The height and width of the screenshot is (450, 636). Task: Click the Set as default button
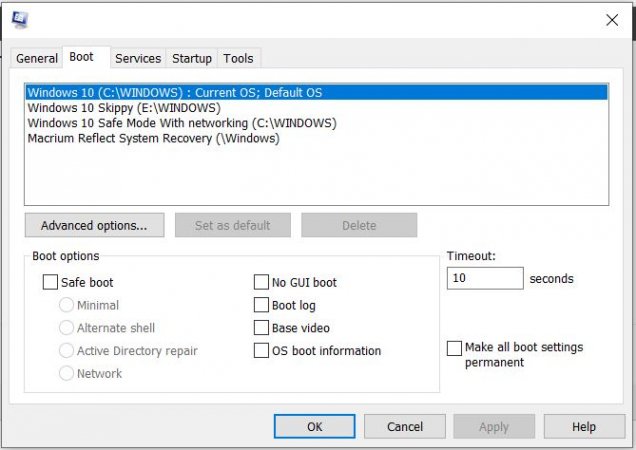coord(233,225)
